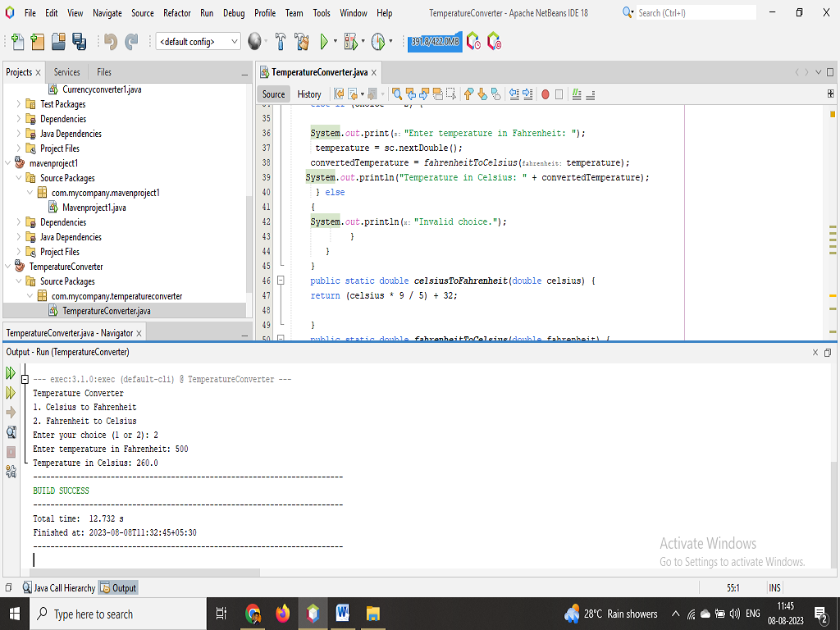Click the Previous Bookmark icon in editor toolbar
This screenshot has height=630, width=840.
tap(468, 94)
